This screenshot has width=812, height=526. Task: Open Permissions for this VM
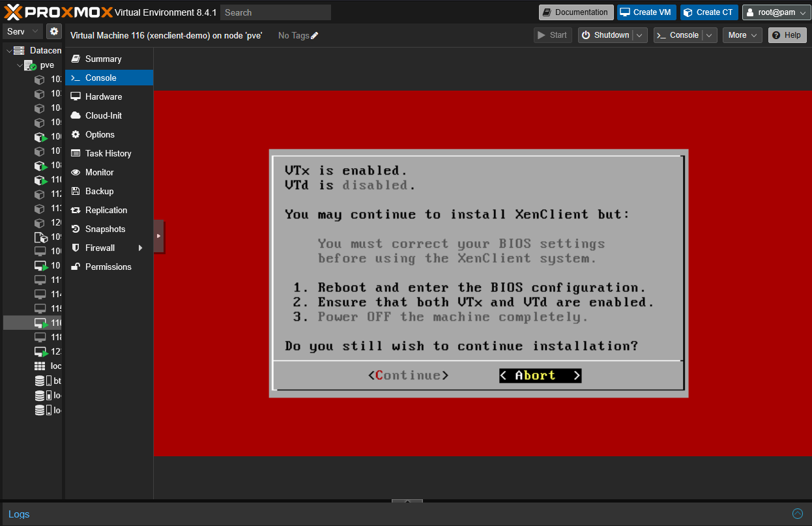[x=108, y=267]
